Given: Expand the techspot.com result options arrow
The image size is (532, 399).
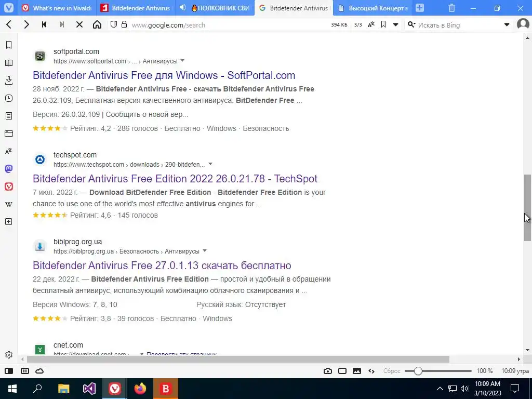Looking at the screenshot, I should coord(210,164).
